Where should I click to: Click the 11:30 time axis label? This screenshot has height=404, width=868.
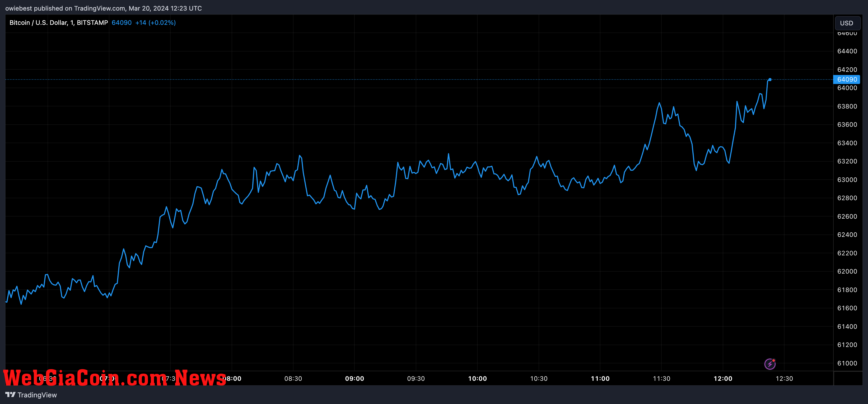pos(661,378)
